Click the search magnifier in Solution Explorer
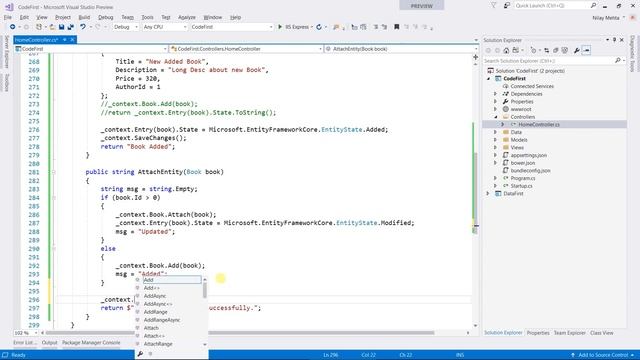Viewport: 640px width, 360px height. [x=618, y=60]
